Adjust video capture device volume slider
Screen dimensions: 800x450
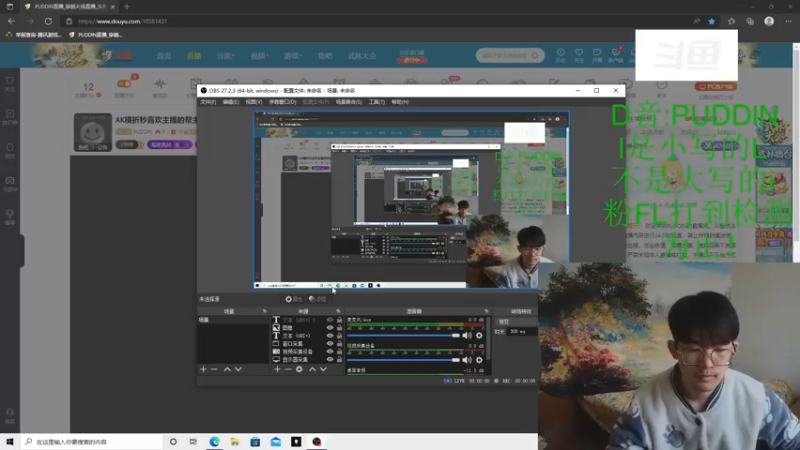404,360
